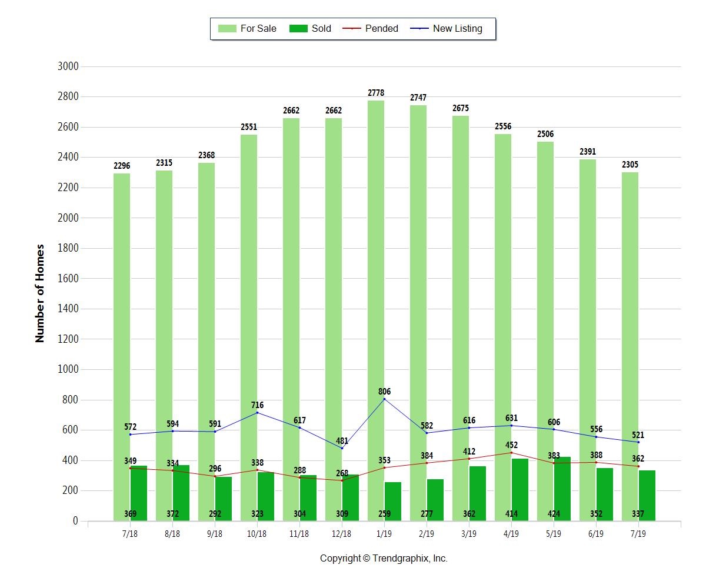Click the 12/18 x-axis month label

point(342,534)
